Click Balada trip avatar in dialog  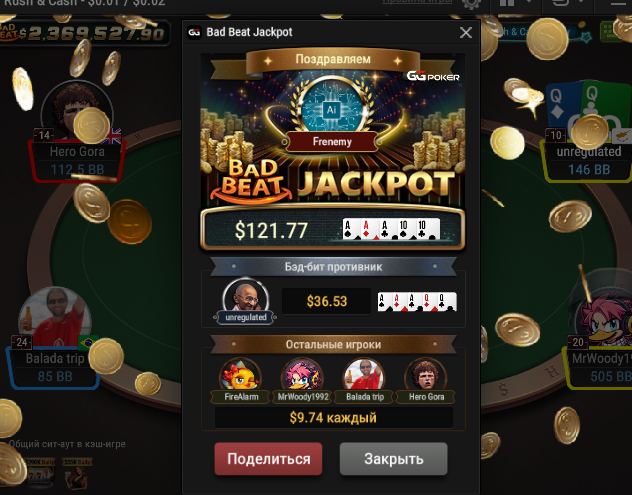click(364, 375)
